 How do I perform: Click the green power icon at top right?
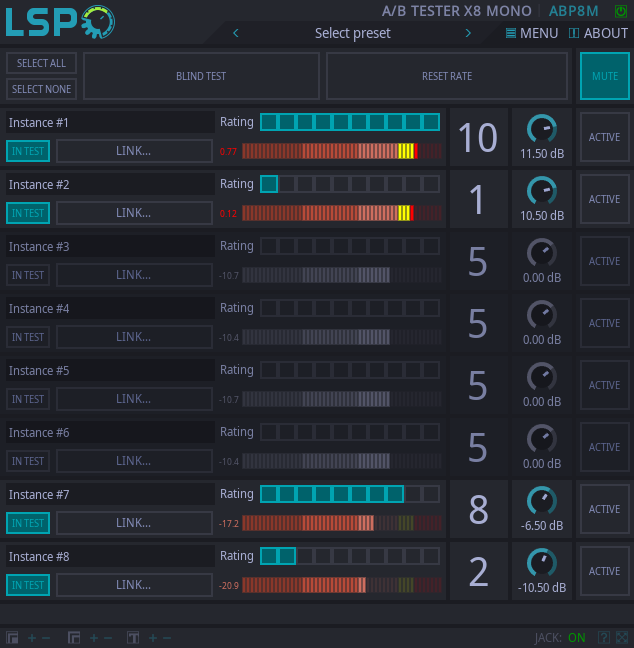tap(621, 11)
